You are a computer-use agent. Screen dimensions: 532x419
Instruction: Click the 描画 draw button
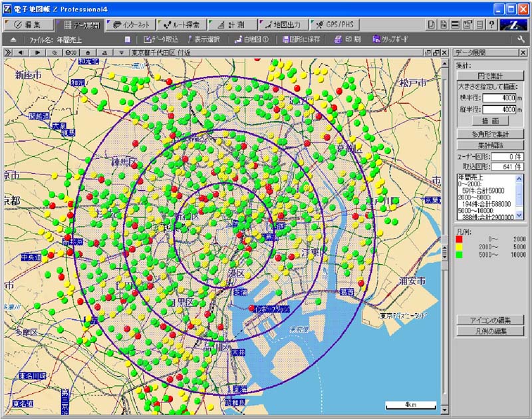click(490, 121)
